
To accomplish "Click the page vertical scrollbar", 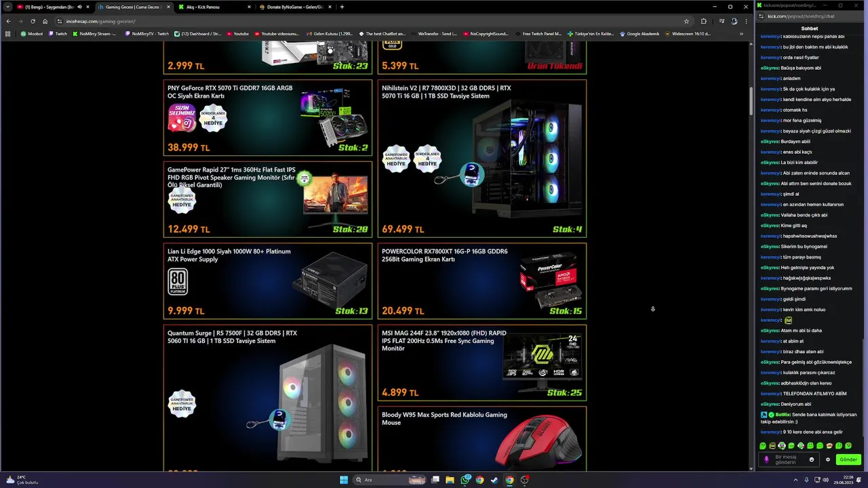I will pos(751,102).
